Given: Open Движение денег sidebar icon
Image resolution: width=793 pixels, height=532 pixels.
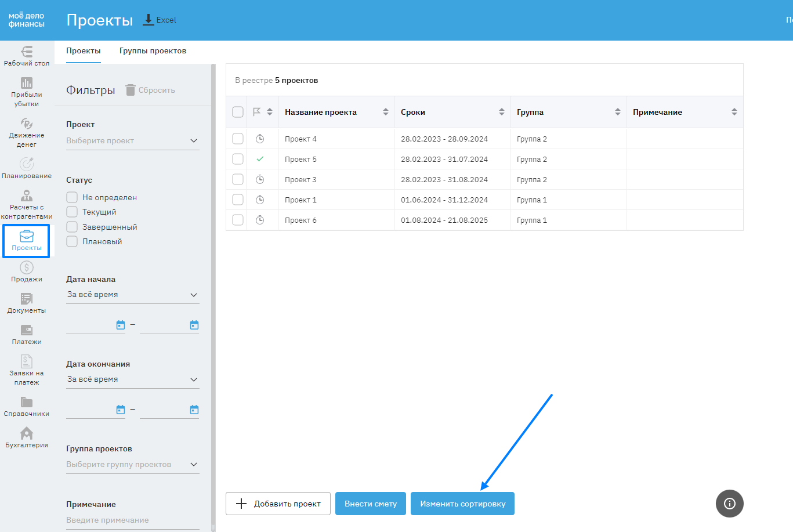Looking at the screenshot, I should pyautogui.click(x=27, y=132).
